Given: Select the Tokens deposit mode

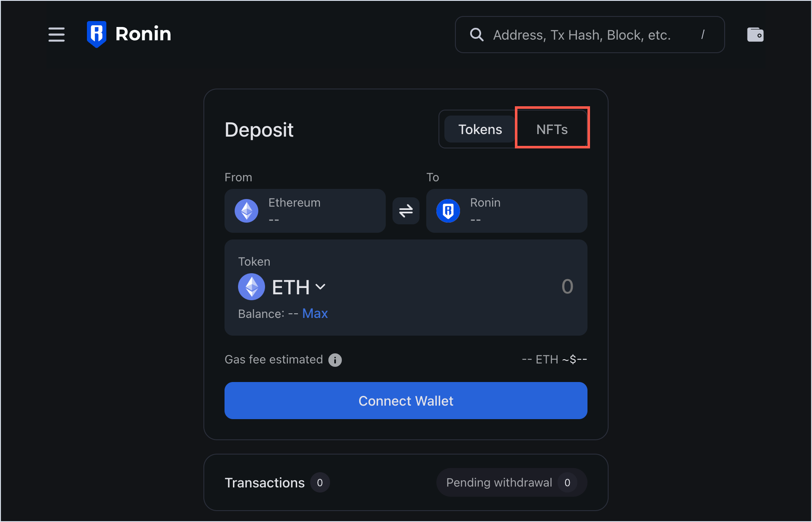Looking at the screenshot, I should [480, 129].
